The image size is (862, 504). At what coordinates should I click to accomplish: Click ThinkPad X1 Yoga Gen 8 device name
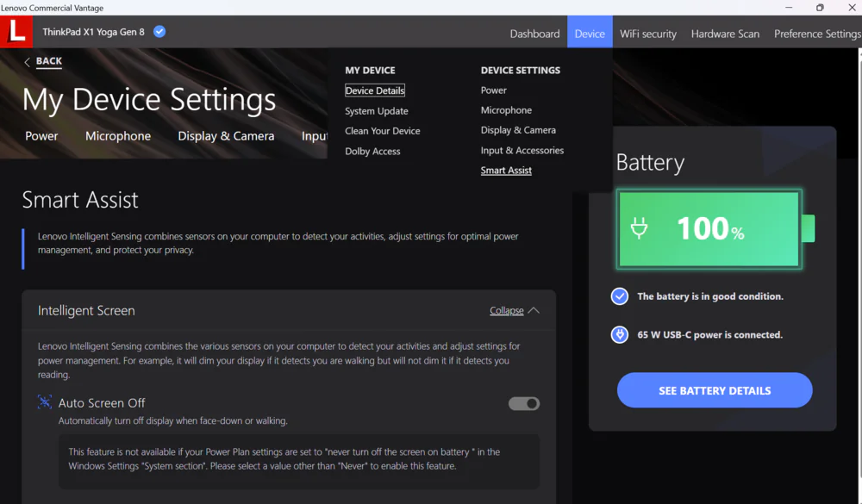pos(93,32)
